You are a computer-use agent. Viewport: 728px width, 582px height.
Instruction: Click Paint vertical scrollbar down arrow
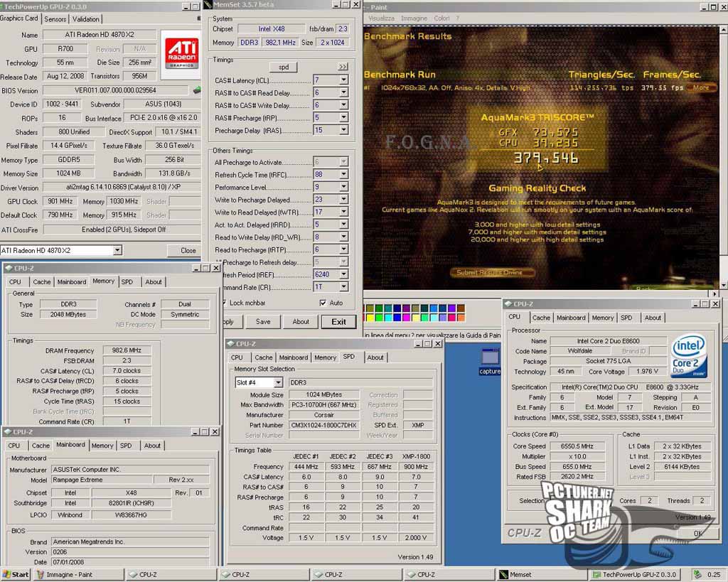723,285
